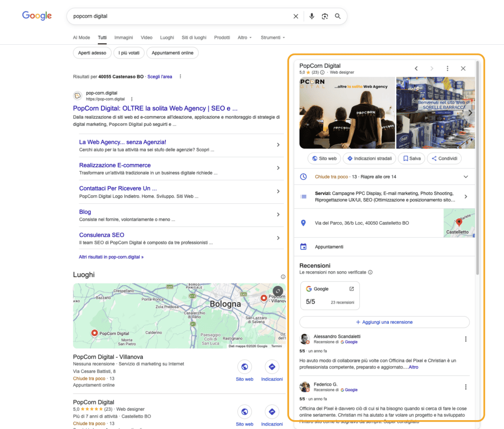Click the PopCorn Digital map pin on map

click(94, 333)
